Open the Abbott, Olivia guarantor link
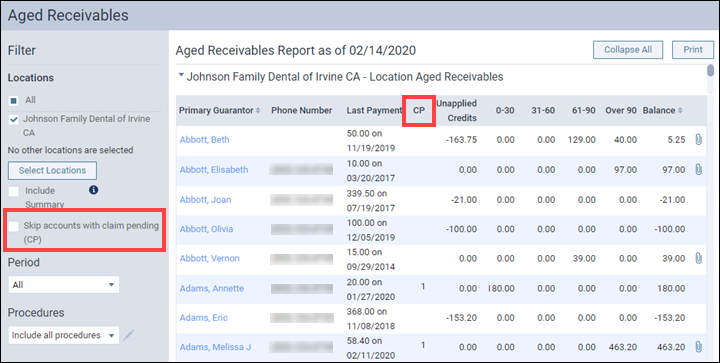The width and height of the screenshot is (720, 363). tap(206, 229)
